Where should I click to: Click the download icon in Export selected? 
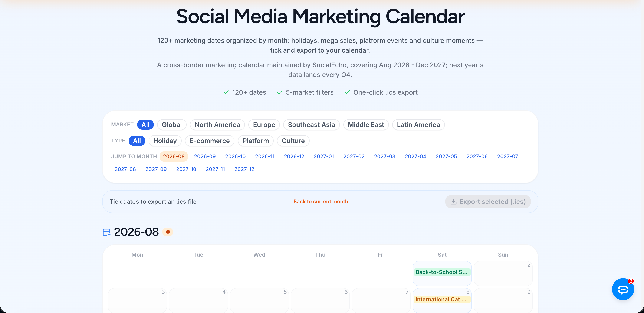pos(453,202)
